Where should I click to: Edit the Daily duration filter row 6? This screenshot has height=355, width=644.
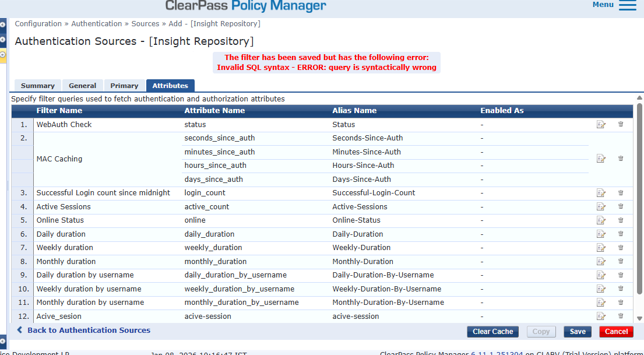601,234
